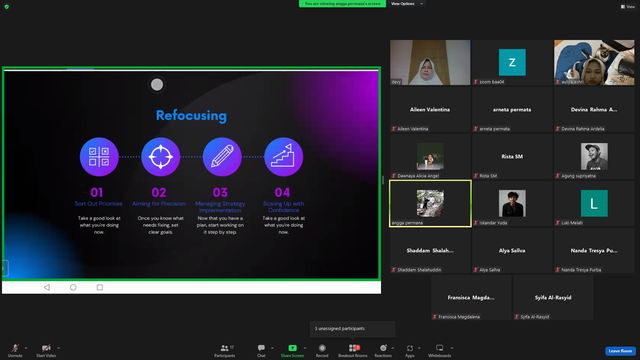Select Agung supriyatna's tile
The height and width of the screenshot is (360, 640).
pos(594,156)
